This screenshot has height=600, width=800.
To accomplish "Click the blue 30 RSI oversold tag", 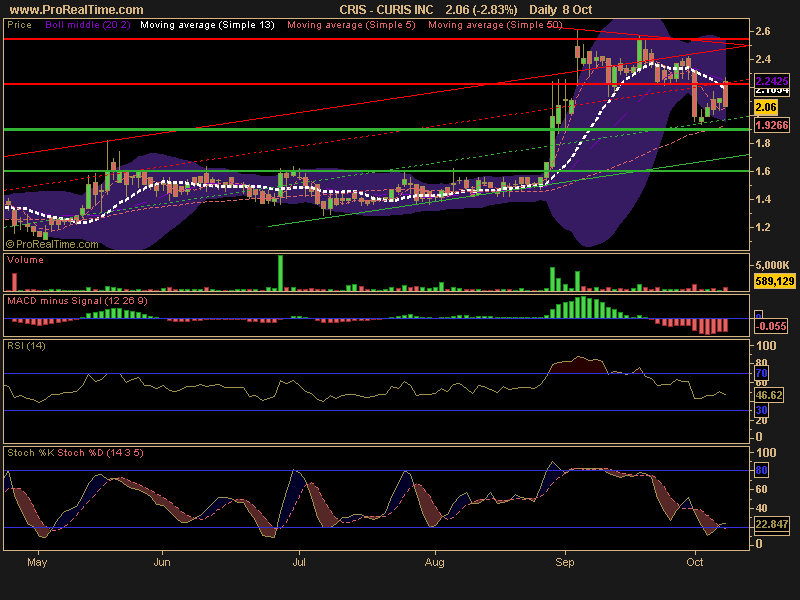I will (761, 410).
